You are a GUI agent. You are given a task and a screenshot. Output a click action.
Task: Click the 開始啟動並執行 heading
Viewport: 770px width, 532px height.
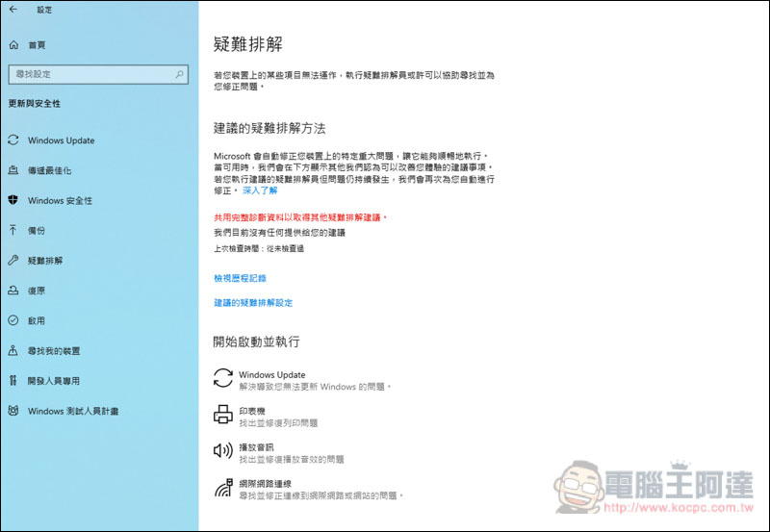[x=256, y=342]
